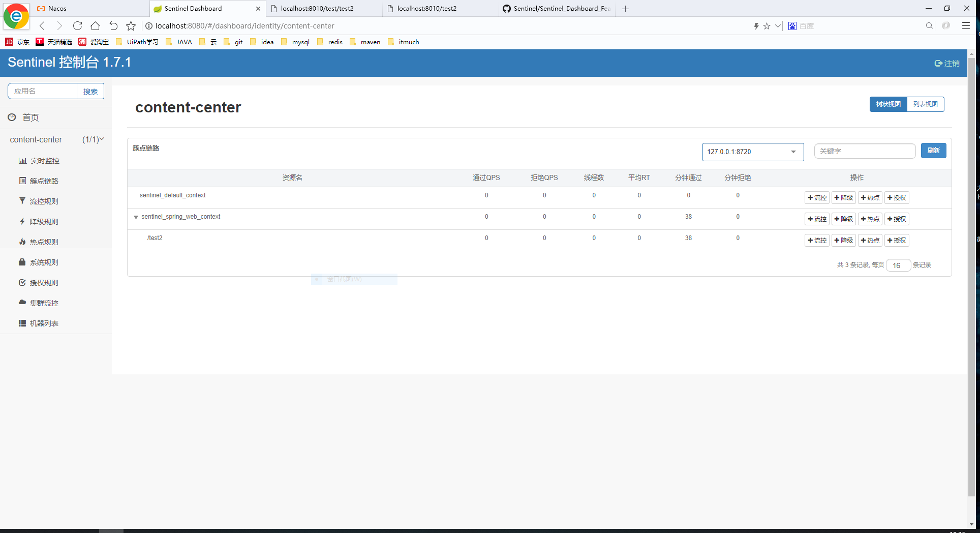Viewport: 980px width, 533px height.
Task: Click the address bar URL
Action: 244,26
